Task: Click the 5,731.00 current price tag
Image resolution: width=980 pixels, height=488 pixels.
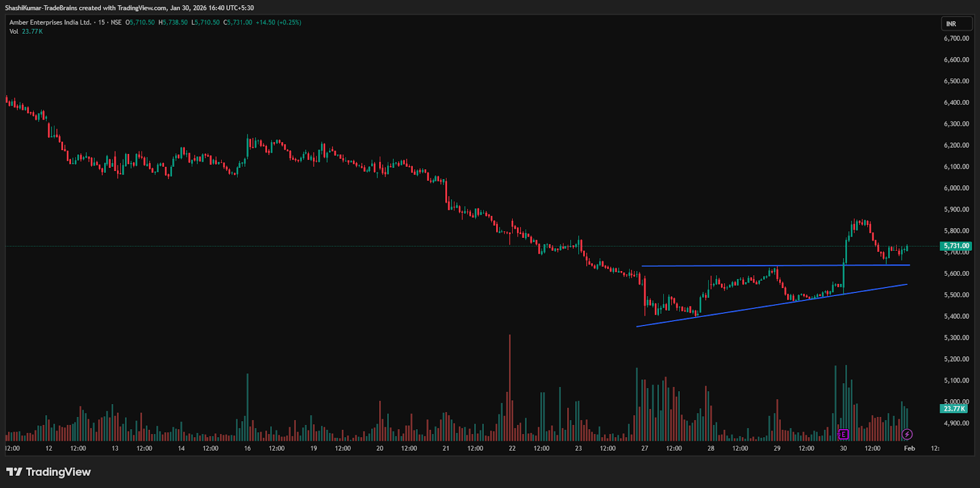Action: [x=956, y=246]
